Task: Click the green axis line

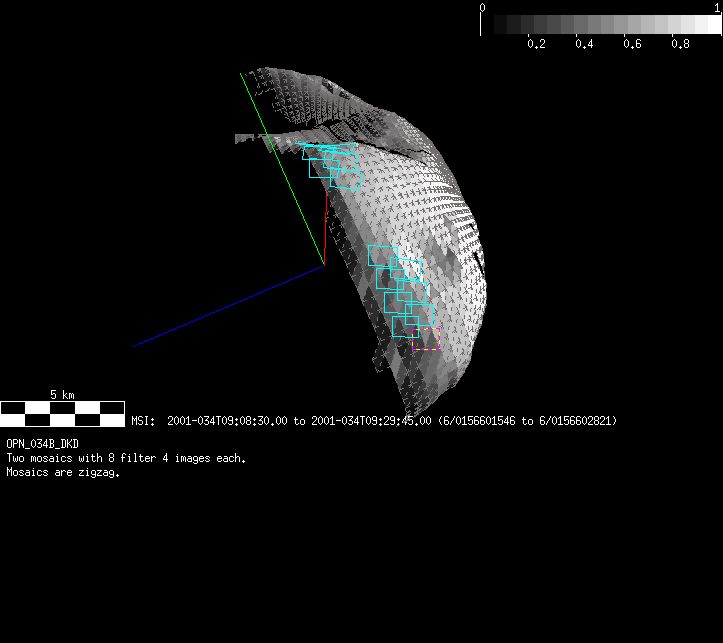Action: [x=282, y=168]
